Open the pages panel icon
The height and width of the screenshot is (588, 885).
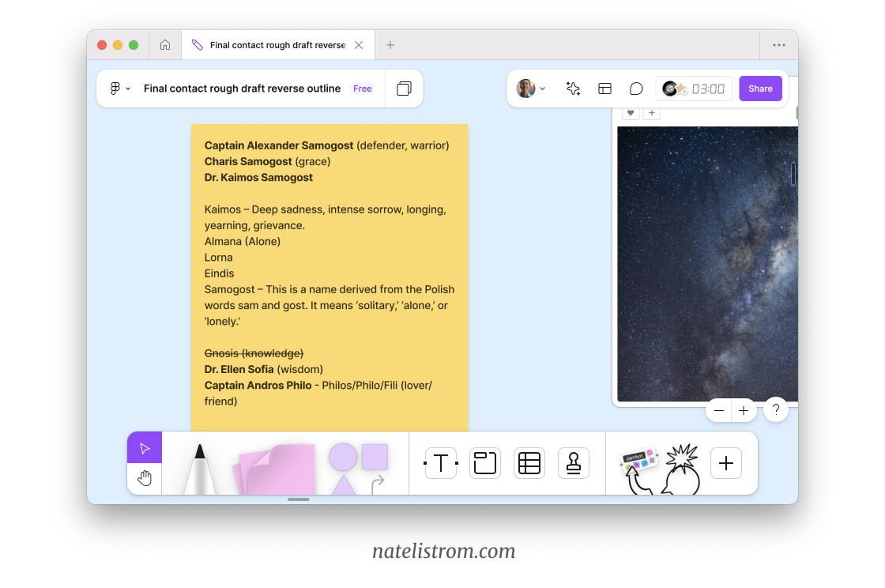tap(404, 89)
